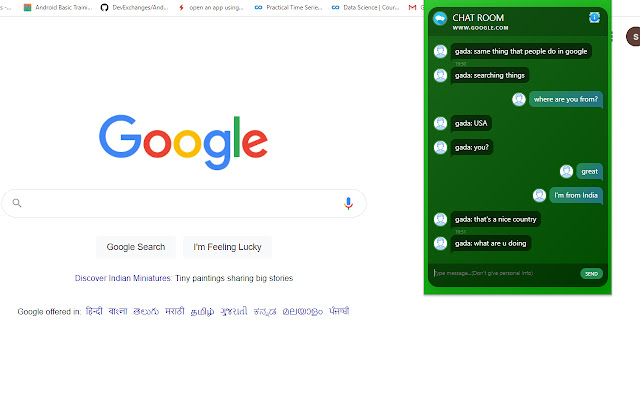The image size is (640, 400).
Task: Click 'gada: that's a nice country' message
Action: (x=496, y=219)
